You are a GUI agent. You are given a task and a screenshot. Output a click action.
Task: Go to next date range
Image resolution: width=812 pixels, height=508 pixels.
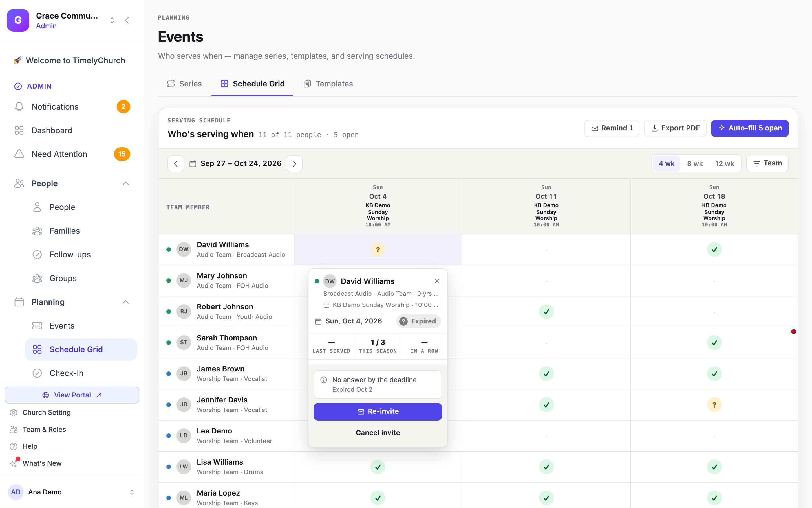(x=294, y=164)
